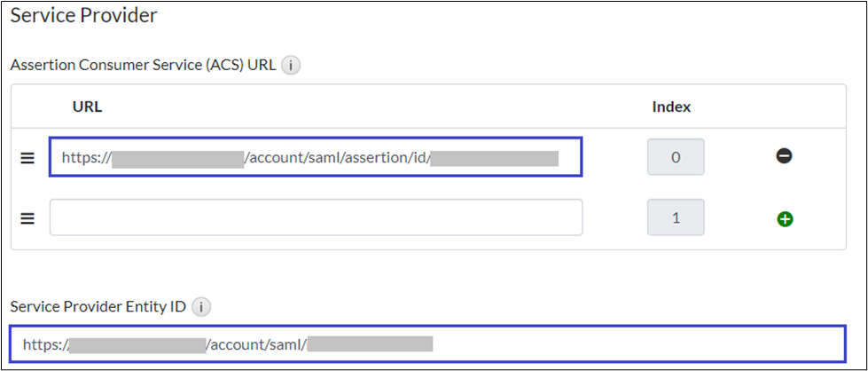This screenshot has height=371, width=868.
Task: Click the Service Provider Entity ID input field
Action: [x=621, y=344]
